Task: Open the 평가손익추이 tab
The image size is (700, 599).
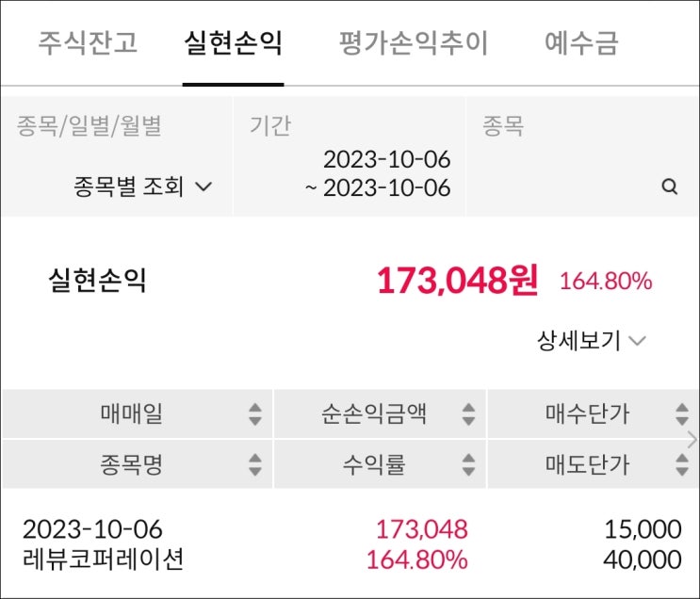Action: 414,44
